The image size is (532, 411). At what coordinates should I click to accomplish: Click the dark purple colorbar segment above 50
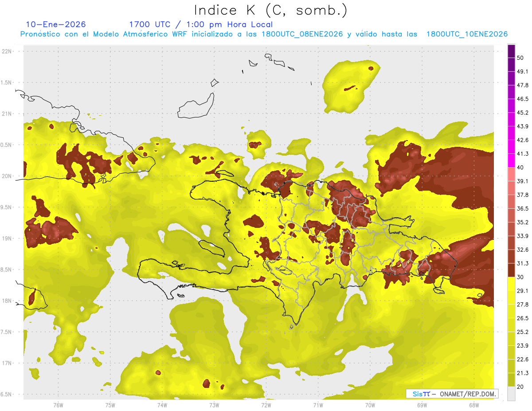511,51
